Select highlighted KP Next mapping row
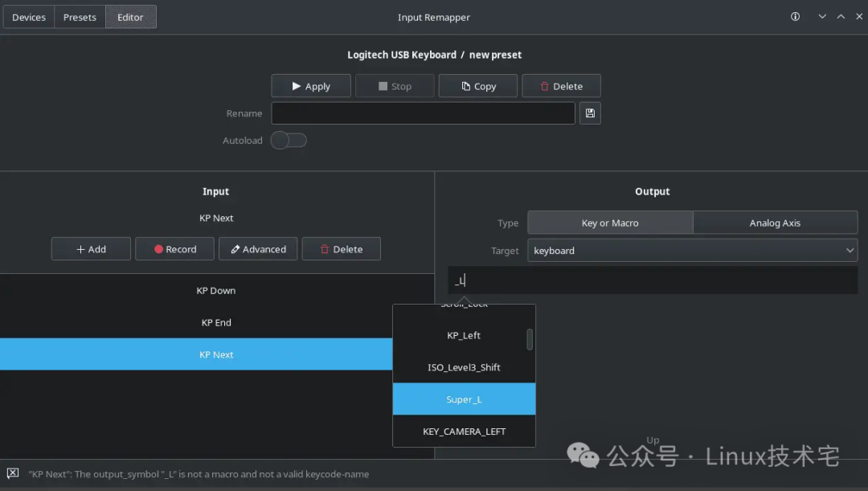868x491 pixels. click(x=197, y=354)
